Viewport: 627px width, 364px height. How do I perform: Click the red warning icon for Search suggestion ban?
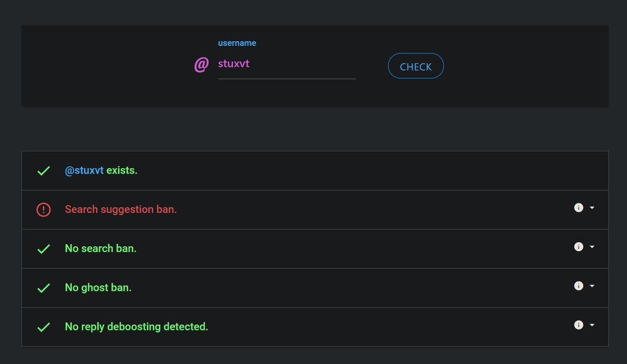coord(43,209)
